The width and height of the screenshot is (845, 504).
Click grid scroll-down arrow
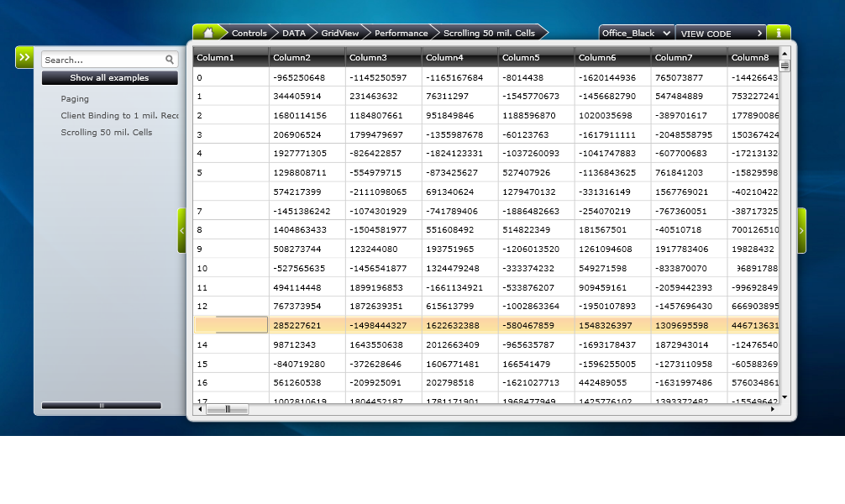785,397
